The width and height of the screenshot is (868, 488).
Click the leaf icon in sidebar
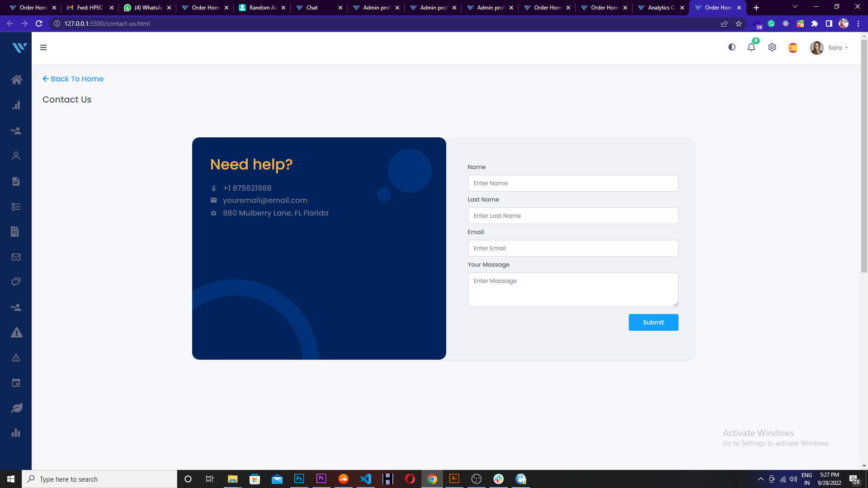(16, 408)
